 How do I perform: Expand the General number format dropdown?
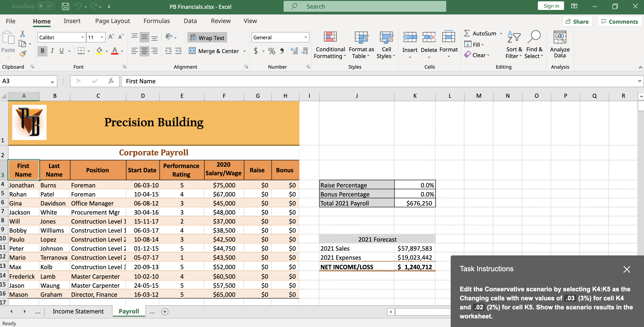[306, 37]
